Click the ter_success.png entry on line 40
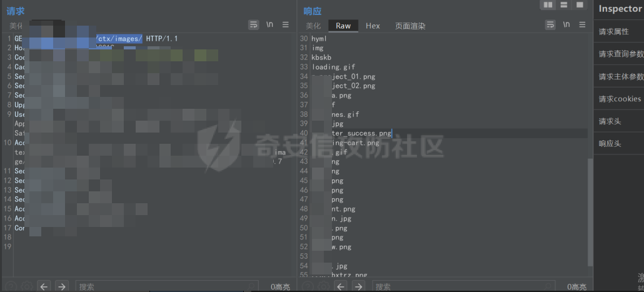This screenshot has height=292, width=644. 361,133
